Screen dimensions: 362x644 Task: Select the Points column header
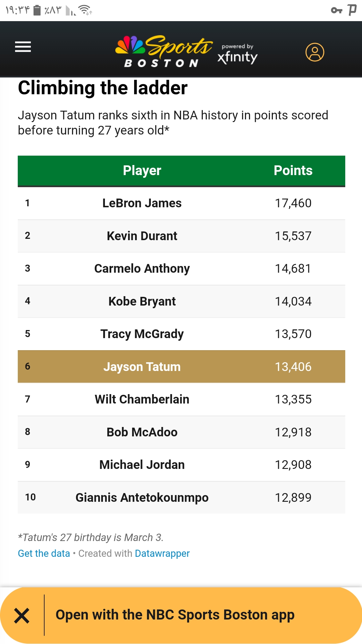(x=293, y=171)
